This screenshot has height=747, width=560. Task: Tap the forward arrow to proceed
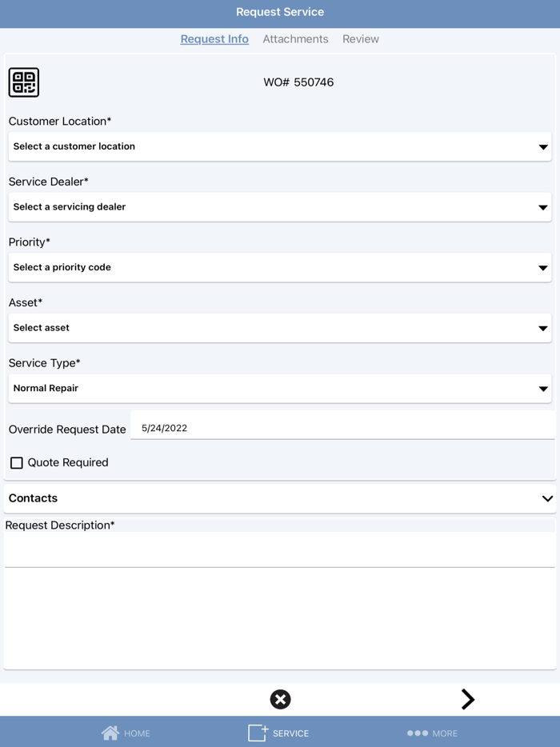(469, 699)
